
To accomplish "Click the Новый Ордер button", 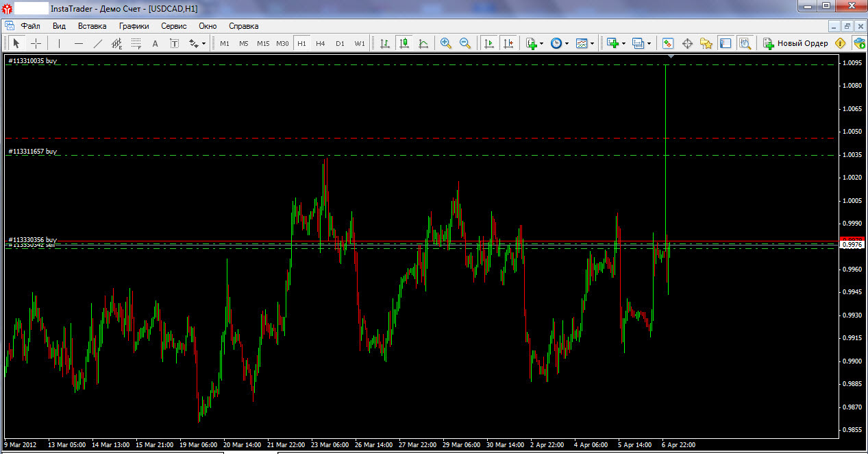I will click(x=795, y=43).
